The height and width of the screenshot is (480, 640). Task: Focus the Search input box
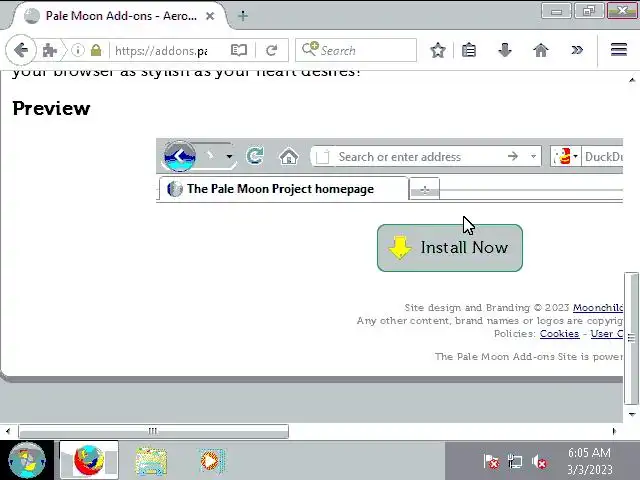[356, 50]
